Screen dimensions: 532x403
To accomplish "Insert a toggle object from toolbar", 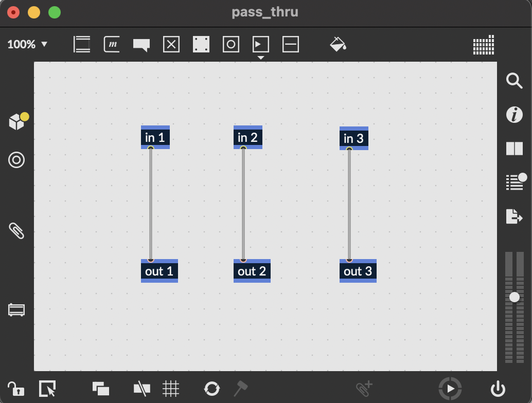I will tap(171, 45).
